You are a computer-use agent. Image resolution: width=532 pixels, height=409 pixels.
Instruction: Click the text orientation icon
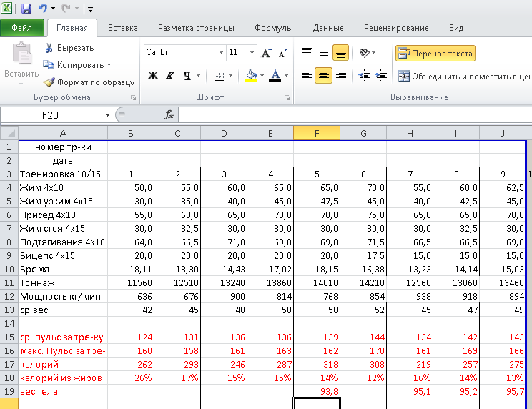click(365, 53)
